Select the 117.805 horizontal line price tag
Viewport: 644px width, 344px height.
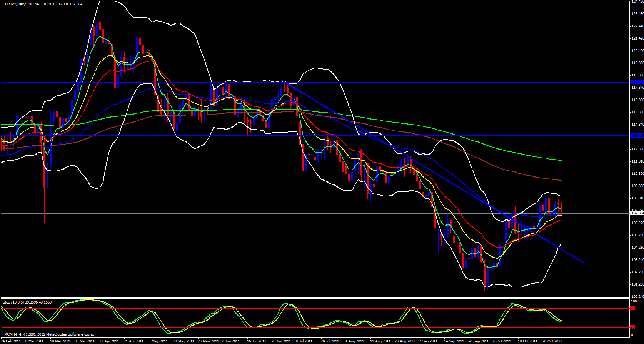(637, 82)
